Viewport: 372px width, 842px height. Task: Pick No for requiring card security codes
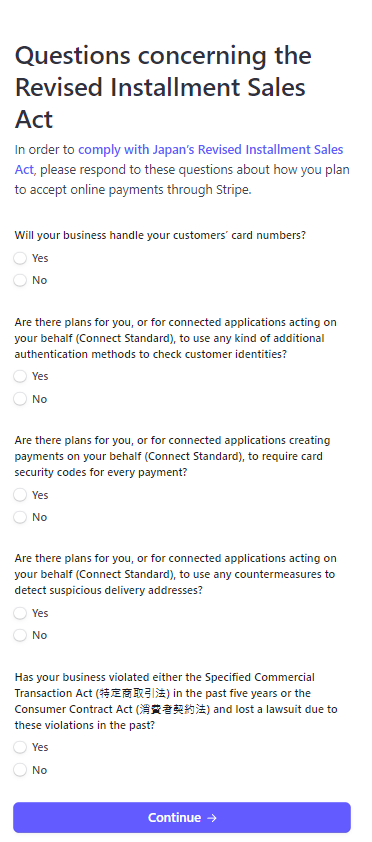pos(20,517)
